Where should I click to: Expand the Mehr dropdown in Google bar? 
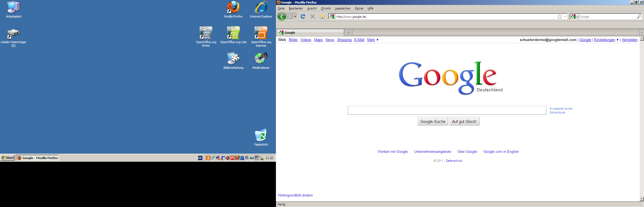[373, 40]
